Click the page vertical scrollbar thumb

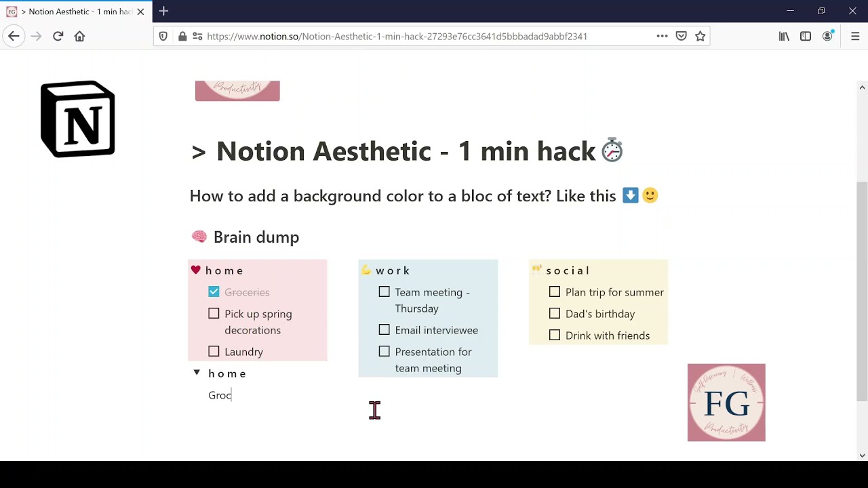click(862, 291)
